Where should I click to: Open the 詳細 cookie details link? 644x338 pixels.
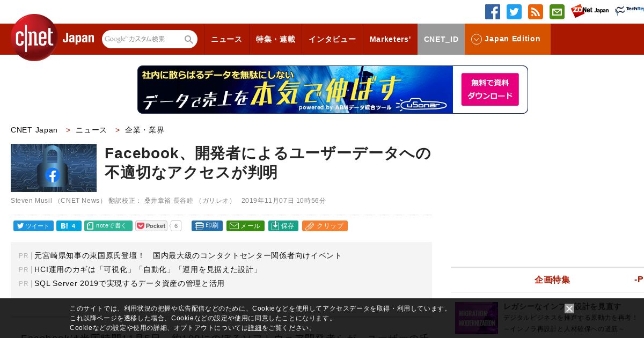pos(255,328)
